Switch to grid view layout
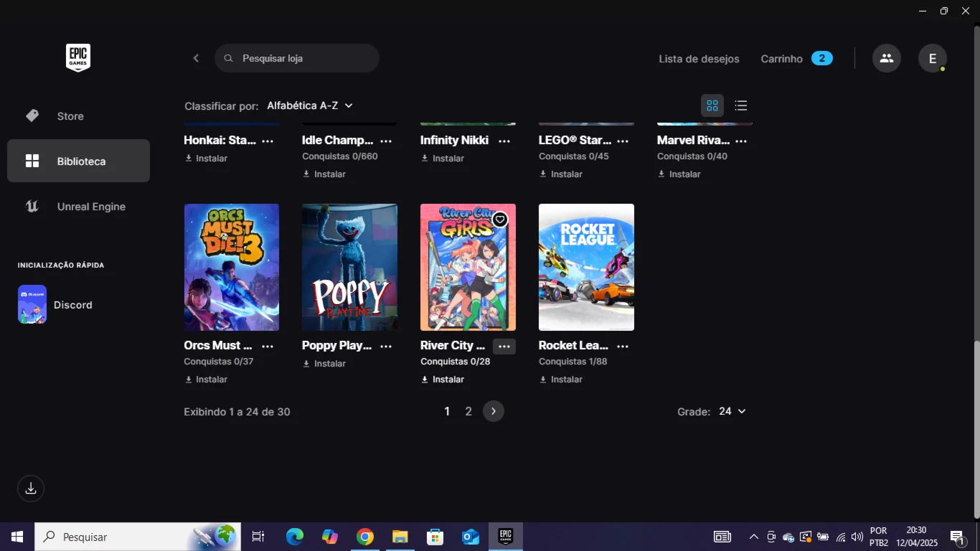Image resolution: width=980 pixels, height=551 pixels. click(x=712, y=105)
